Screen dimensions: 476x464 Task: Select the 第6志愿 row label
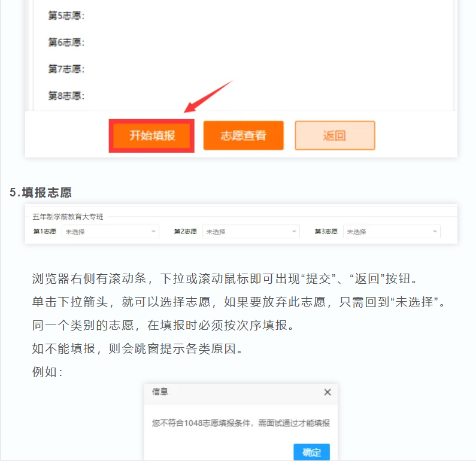coord(66,42)
